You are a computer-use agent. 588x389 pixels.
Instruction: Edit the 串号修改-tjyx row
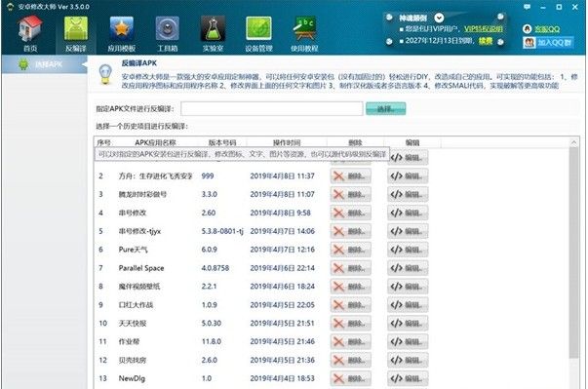(x=408, y=231)
